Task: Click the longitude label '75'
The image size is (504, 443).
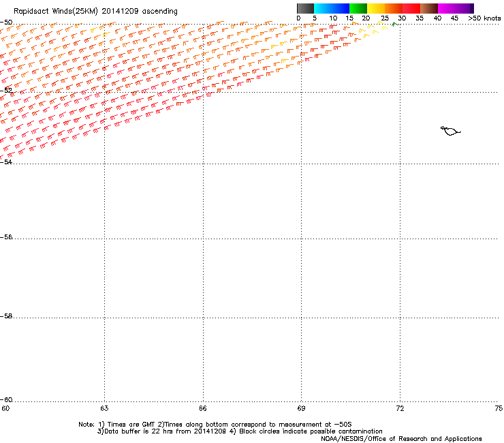Action: point(499,408)
